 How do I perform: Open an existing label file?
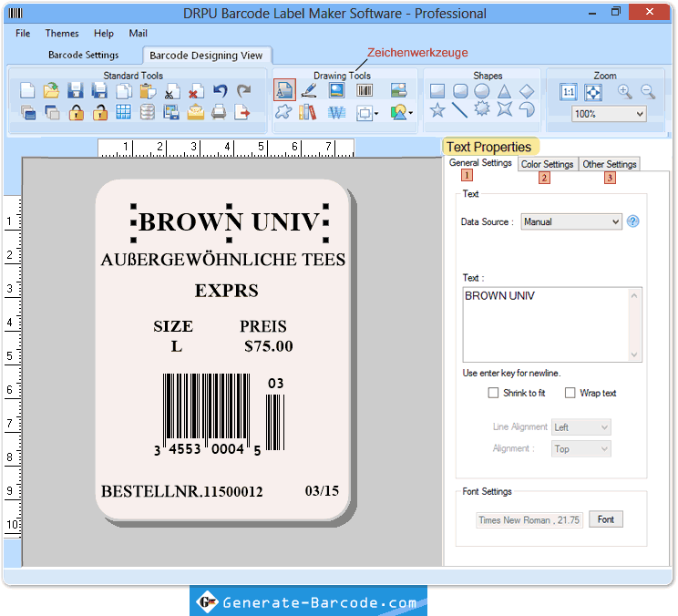click(51, 91)
